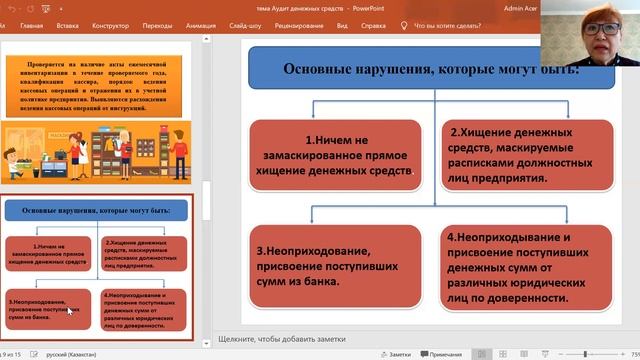Click the Redo/Repeat icon in title bar
This screenshot has height=360, width=640.
tap(30, 9)
